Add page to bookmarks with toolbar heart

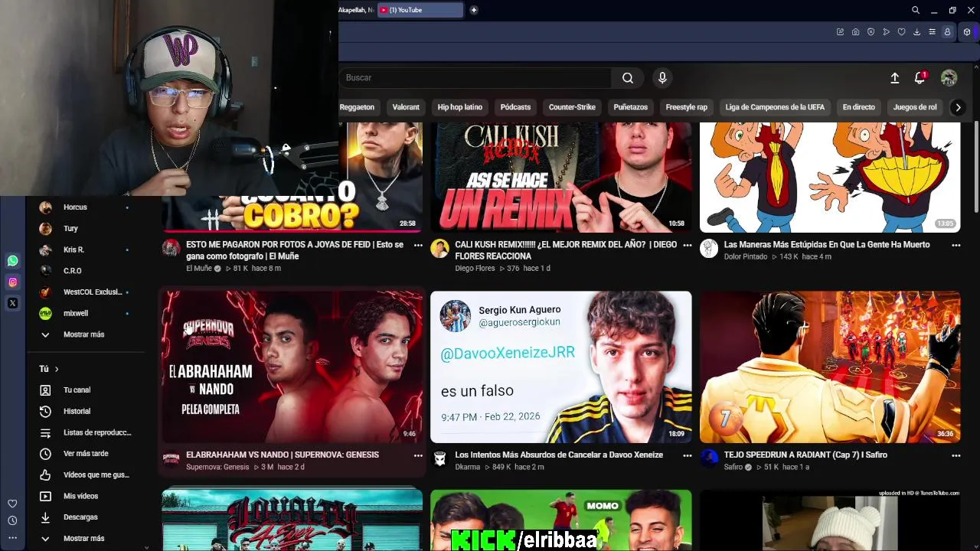click(x=901, y=32)
